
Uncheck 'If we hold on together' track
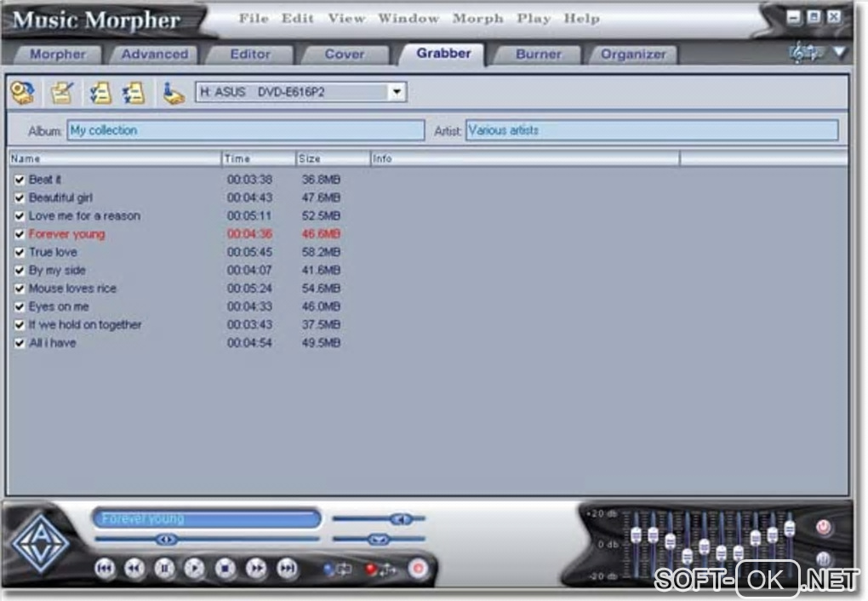(x=20, y=325)
